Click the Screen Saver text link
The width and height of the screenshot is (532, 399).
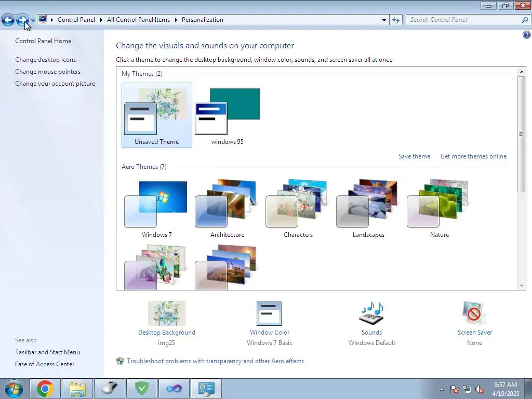coord(475,332)
